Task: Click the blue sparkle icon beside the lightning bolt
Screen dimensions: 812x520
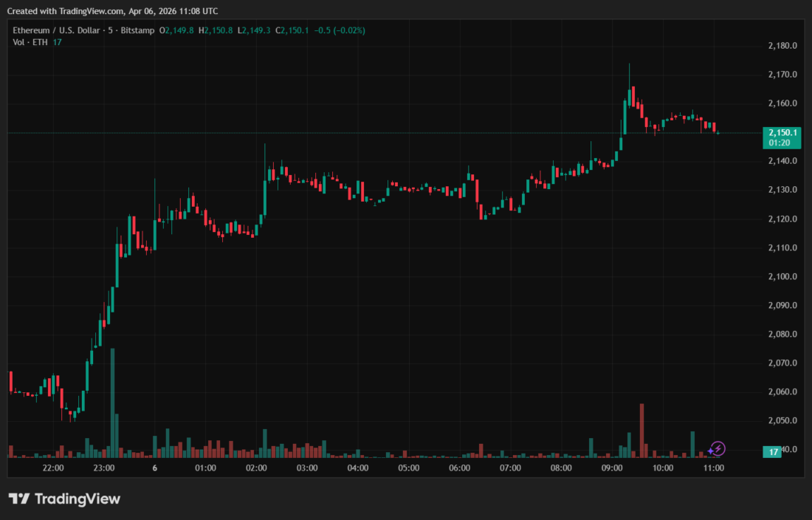Action: click(710, 451)
